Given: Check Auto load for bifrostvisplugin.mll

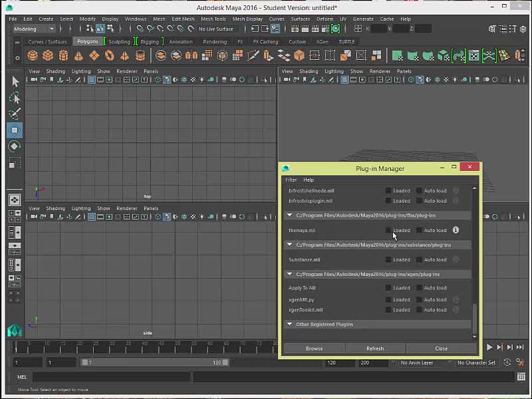Looking at the screenshot, I should 419,201.
